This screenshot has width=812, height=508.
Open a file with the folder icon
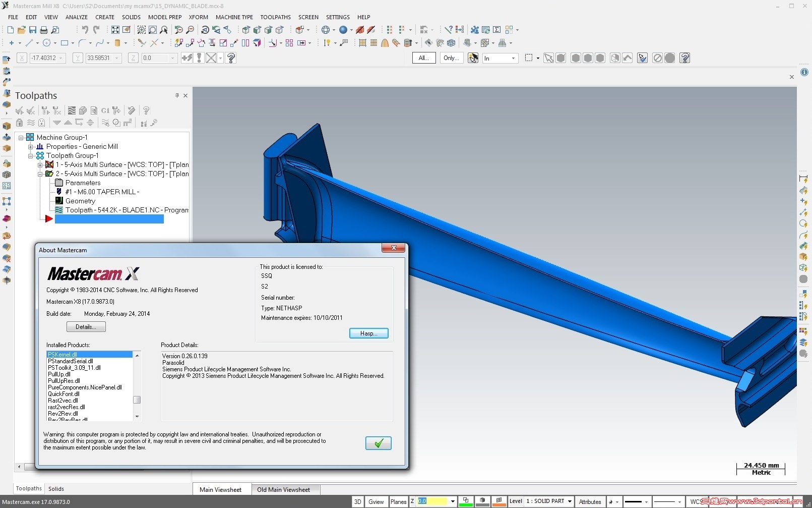pyautogui.click(x=21, y=30)
